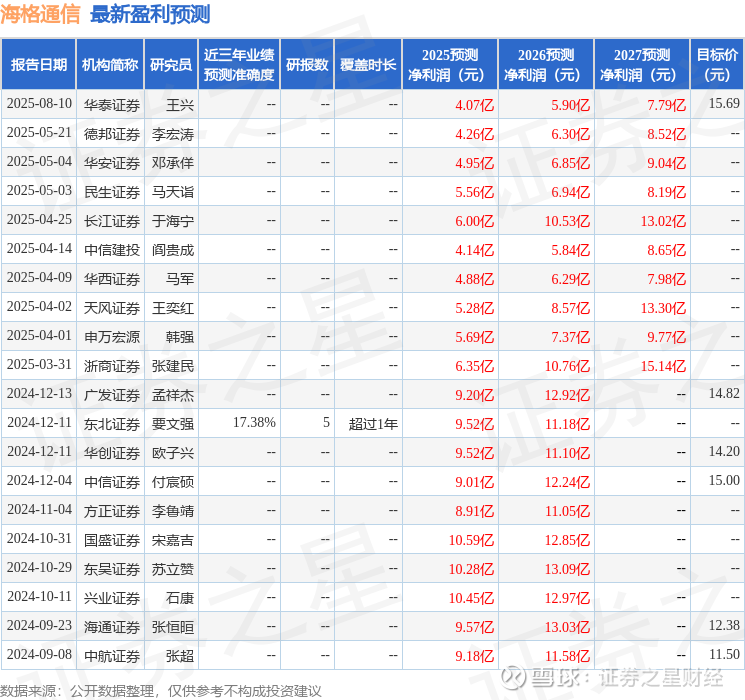Screen dimensions: 745x700
Task: Click the 报告日期 column header
Action: click(38, 65)
